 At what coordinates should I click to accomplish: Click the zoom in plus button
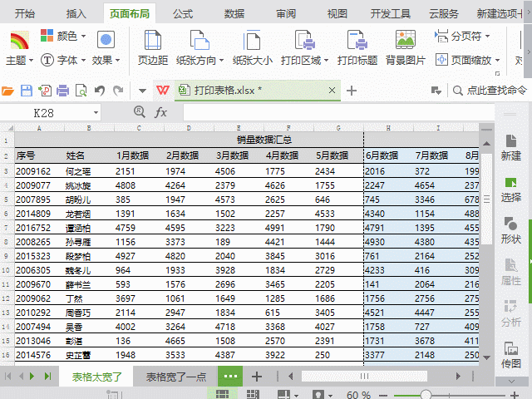(x=515, y=395)
